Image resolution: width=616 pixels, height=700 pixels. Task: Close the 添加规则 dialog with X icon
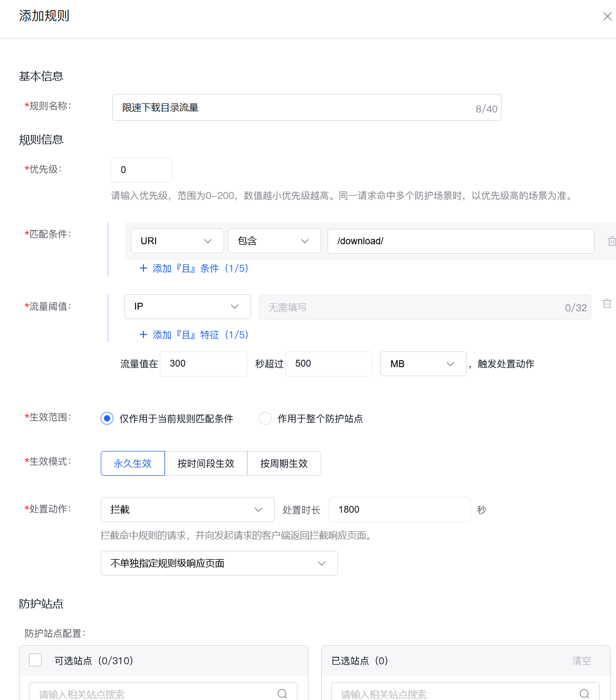pyautogui.click(x=607, y=16)
